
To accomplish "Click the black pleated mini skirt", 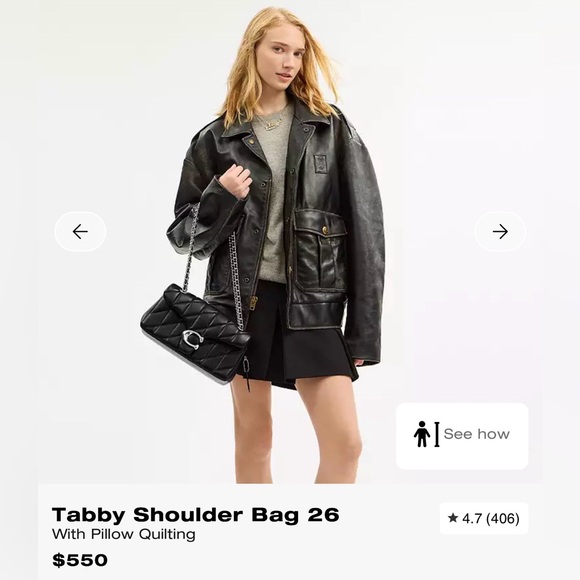I will coord(296,333).
